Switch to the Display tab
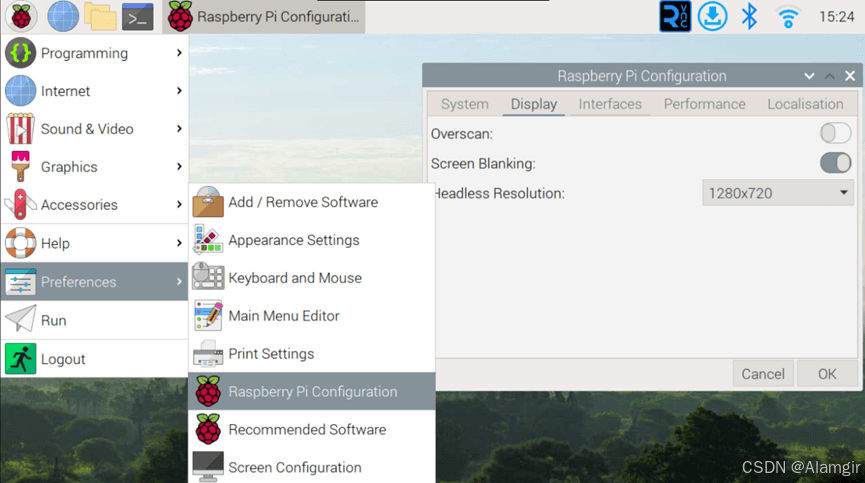The width and height of the screenshot is (865, 483). 533,104
